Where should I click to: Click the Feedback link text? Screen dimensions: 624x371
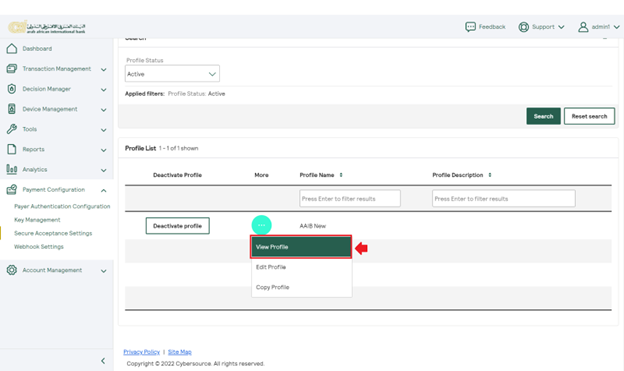pyautogui.click(x=492, y=27)
